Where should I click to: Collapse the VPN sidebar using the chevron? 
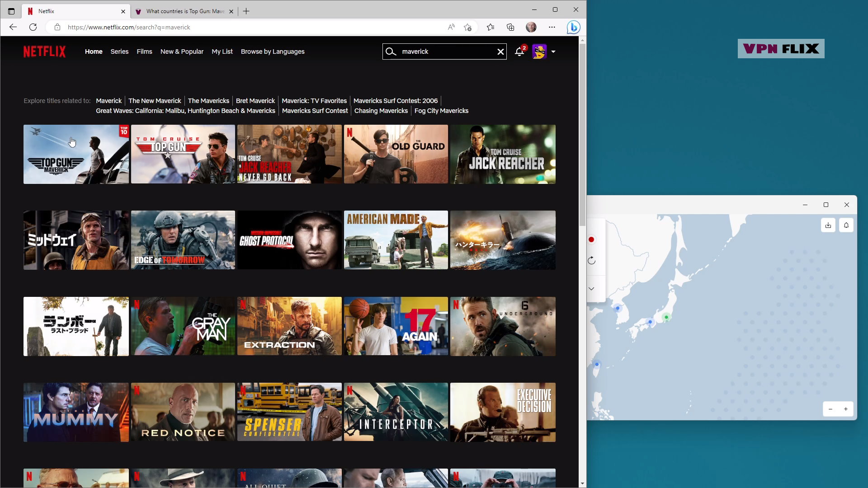[592, 288]
